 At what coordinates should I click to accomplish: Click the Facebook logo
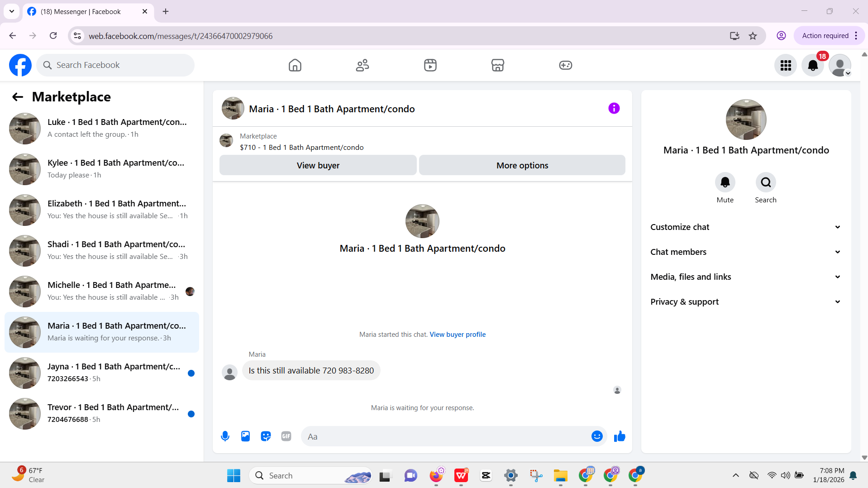pyautogui.click(x=20, y=65)
